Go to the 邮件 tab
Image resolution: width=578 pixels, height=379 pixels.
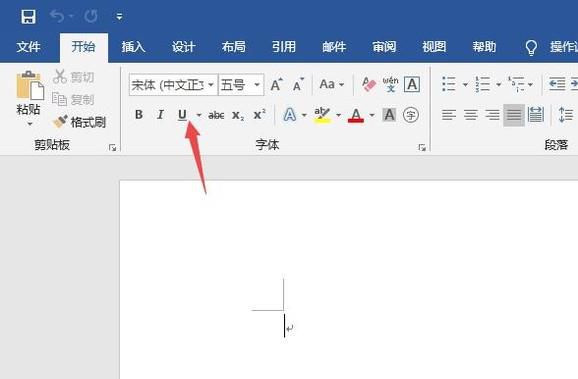[x=334, y=47]
